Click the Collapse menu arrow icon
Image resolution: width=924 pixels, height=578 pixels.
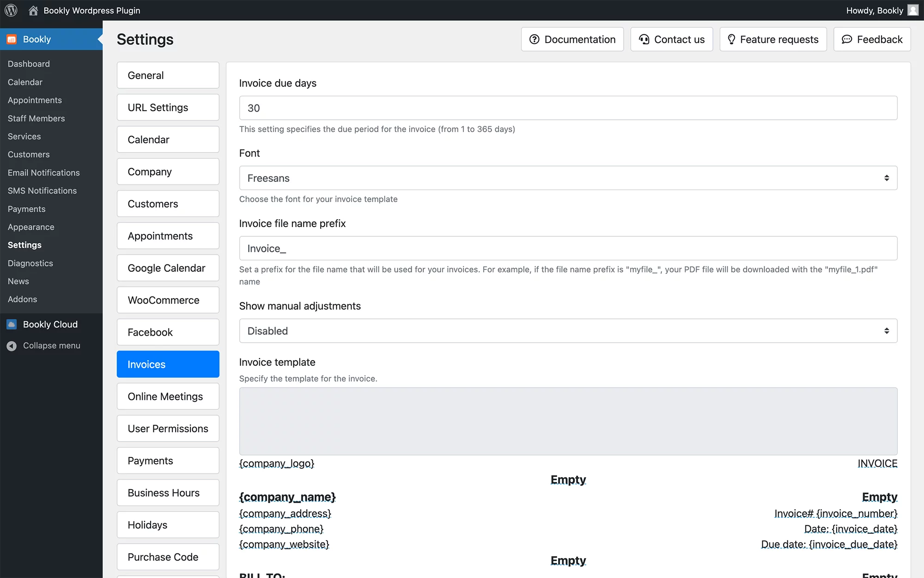coord(12,345)
